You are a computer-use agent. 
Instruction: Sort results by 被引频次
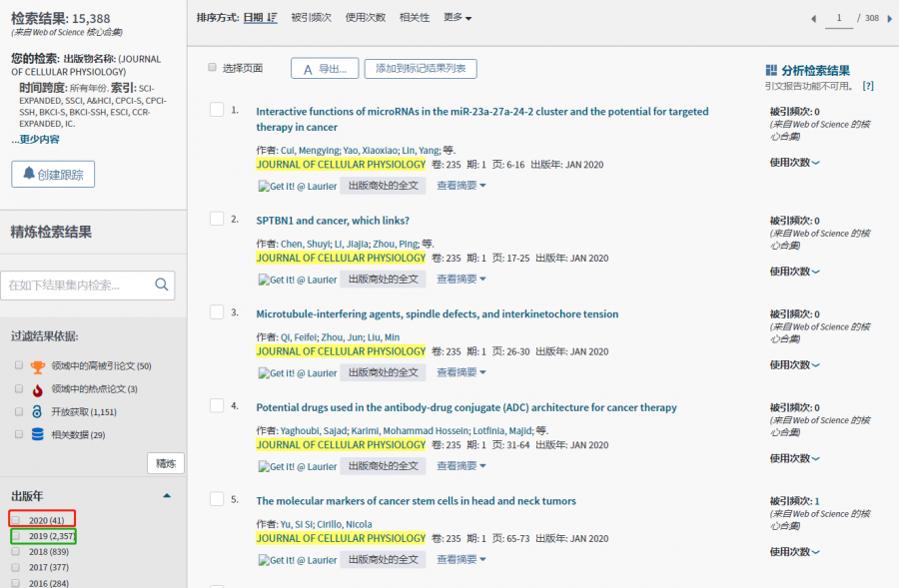point(311,18)
